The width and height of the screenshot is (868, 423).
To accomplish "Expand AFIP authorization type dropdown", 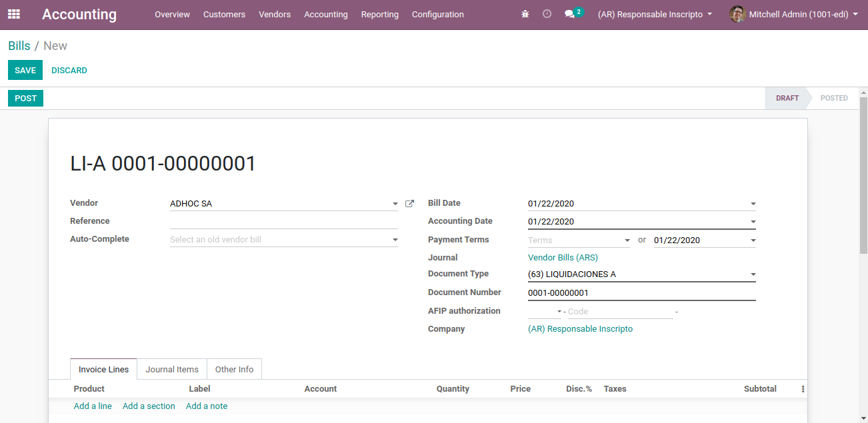I will point(559,312).
